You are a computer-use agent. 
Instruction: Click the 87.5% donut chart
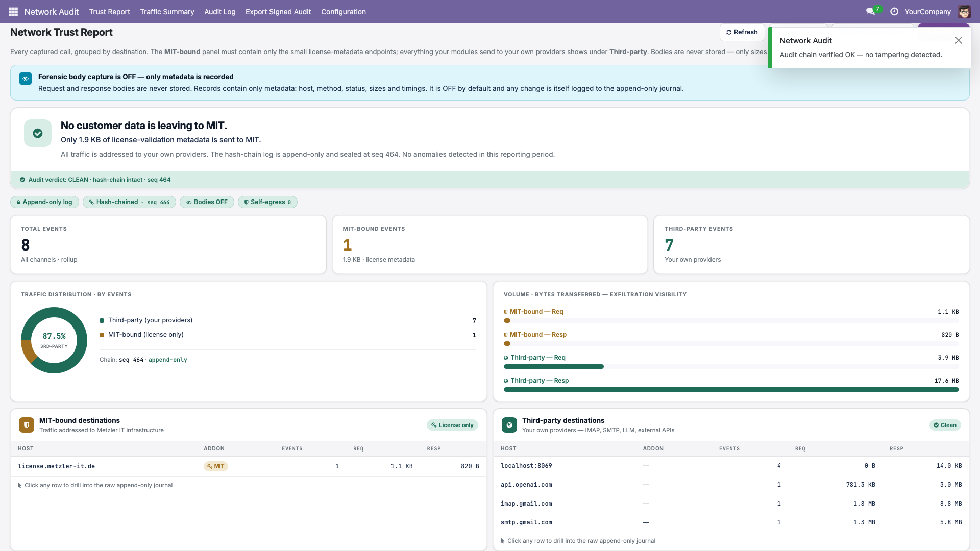coord(54,340)
